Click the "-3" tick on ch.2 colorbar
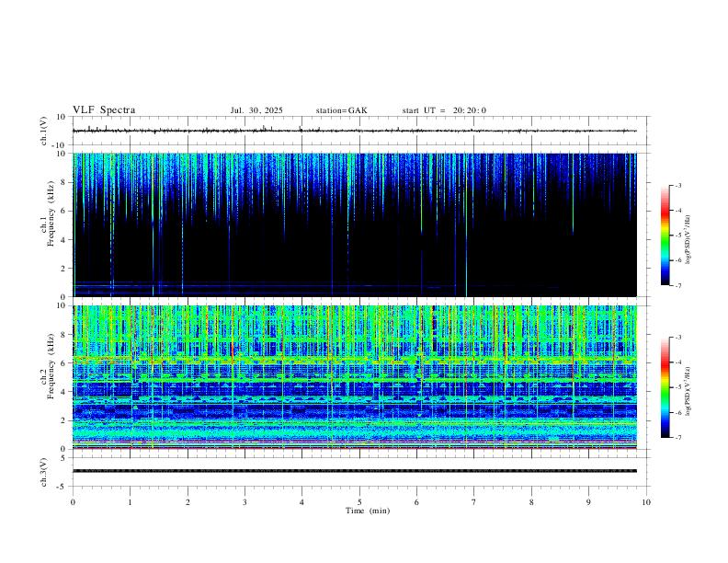Viewport: 728px width, 563px height. click(678, 338)
